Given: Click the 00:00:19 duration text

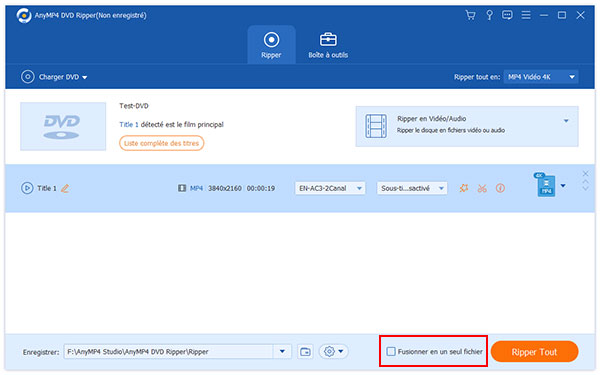Looking at the screenshot, I should click(x=261, y=188).
